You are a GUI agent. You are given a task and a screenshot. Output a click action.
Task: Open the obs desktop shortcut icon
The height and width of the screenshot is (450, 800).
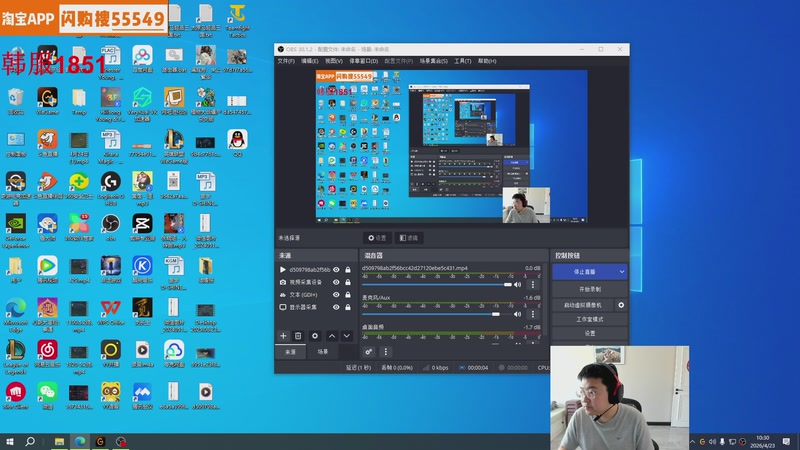[x=110, y=227]
